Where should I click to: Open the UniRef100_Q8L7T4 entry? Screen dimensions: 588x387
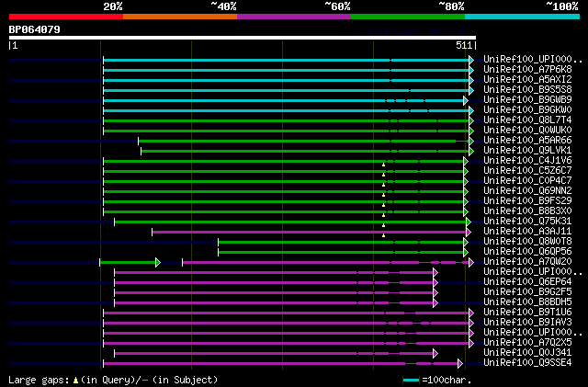coord(527,120)
